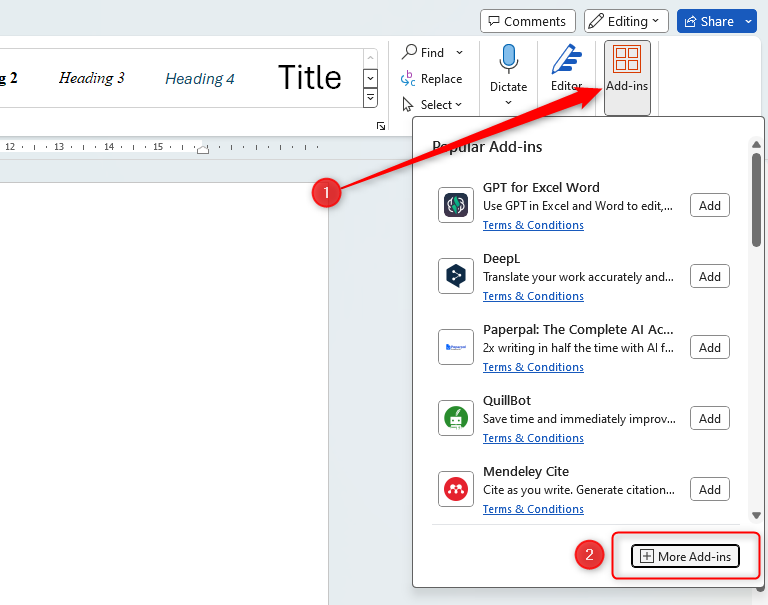
Task: Expand the Find dropdown arrow
Action: 460,52
